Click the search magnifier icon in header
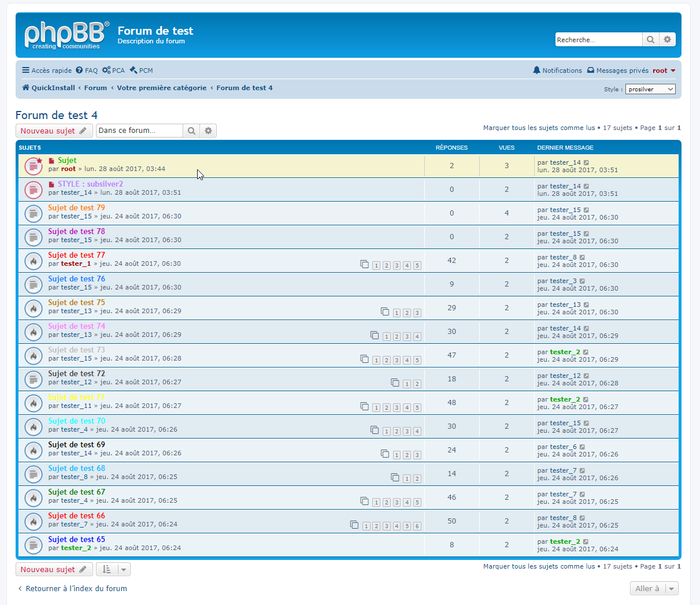The height and width of the screenshot is (605, 700). coord(650,39)
